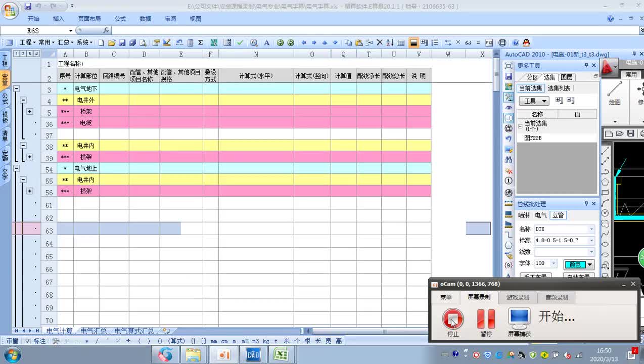Open the 开始 ribbon tab
Viewport: 644px width, 364px height.
pos(33,19)
